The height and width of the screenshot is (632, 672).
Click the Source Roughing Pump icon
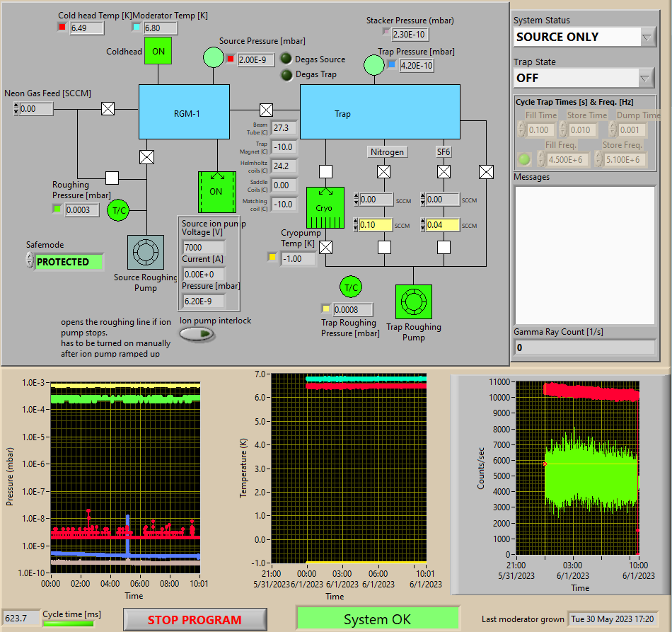pos(146,253)
